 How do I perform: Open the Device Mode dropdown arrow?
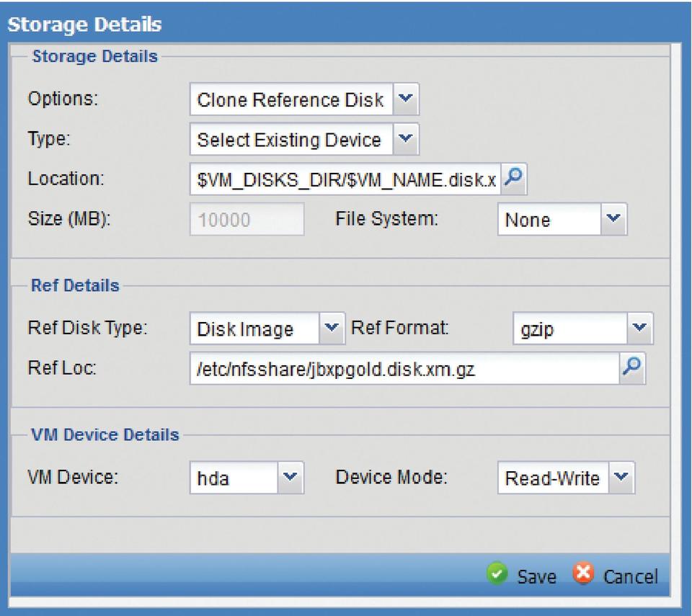point(621,477)
